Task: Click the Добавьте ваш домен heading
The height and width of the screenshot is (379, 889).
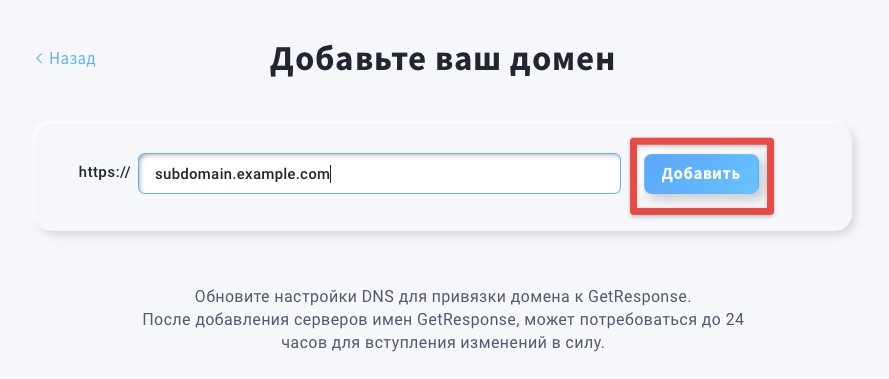Action: click(x=442, y=58)
